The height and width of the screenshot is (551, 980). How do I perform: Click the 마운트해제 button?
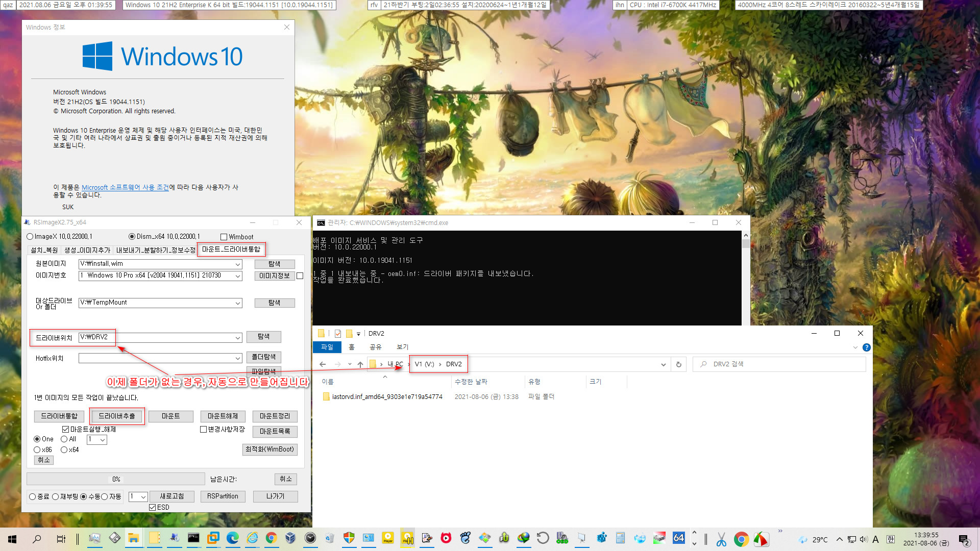[x=223, y=416]
